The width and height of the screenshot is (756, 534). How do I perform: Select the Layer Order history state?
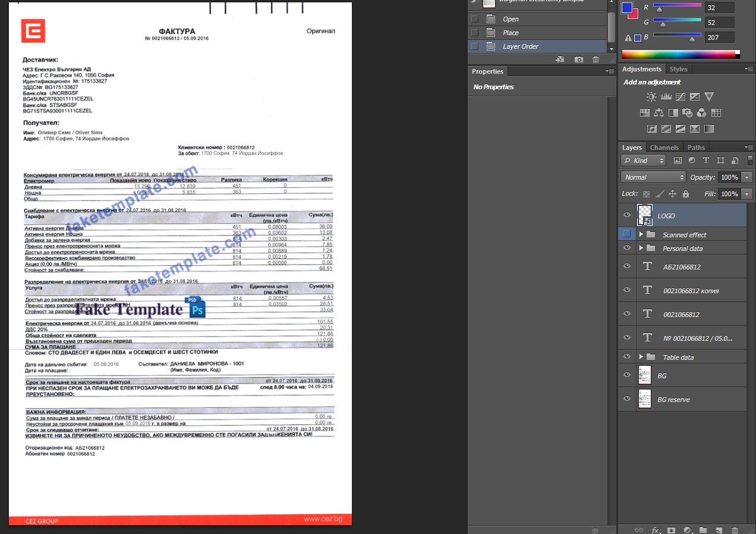tap(520, 46)
